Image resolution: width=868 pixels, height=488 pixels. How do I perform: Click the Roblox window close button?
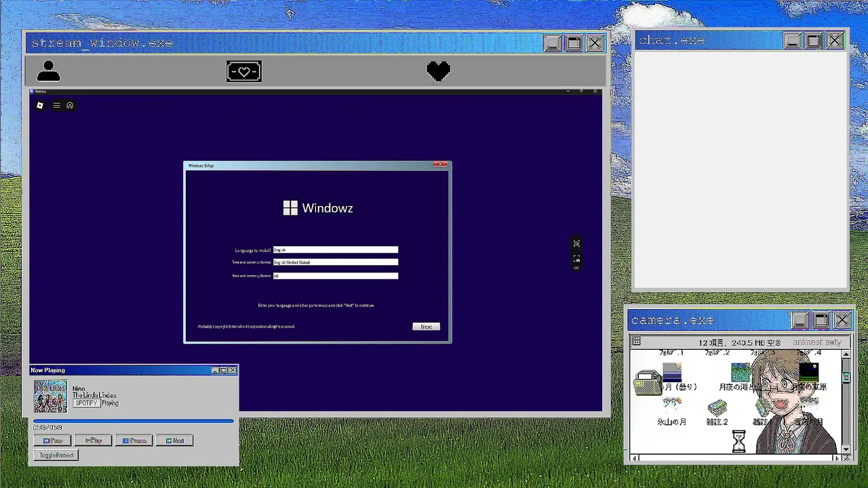point(595,91)
